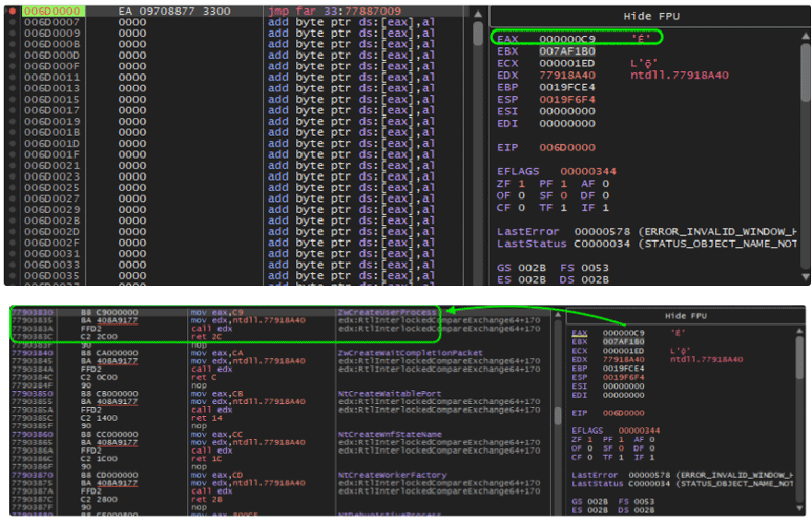
Task: Select the 'jmp far 33:77887009' instruction
Action: point(334,11)
